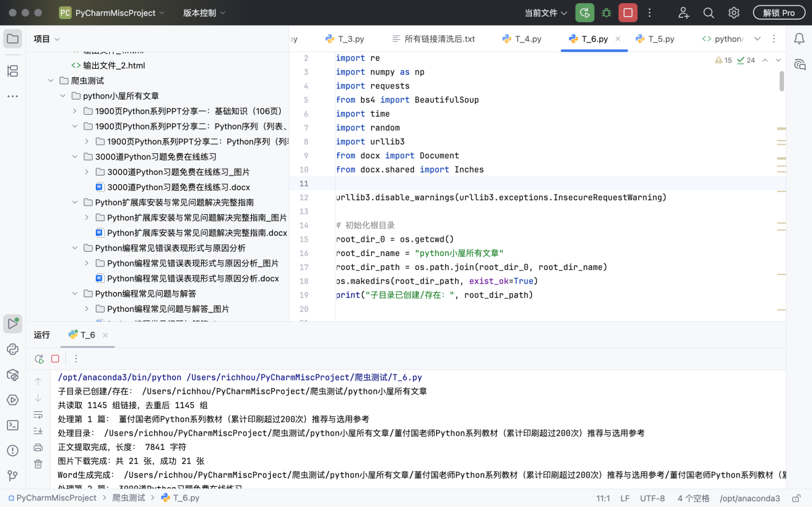Click the editor vertical scrollbar thumb

(x=782, y=81)
